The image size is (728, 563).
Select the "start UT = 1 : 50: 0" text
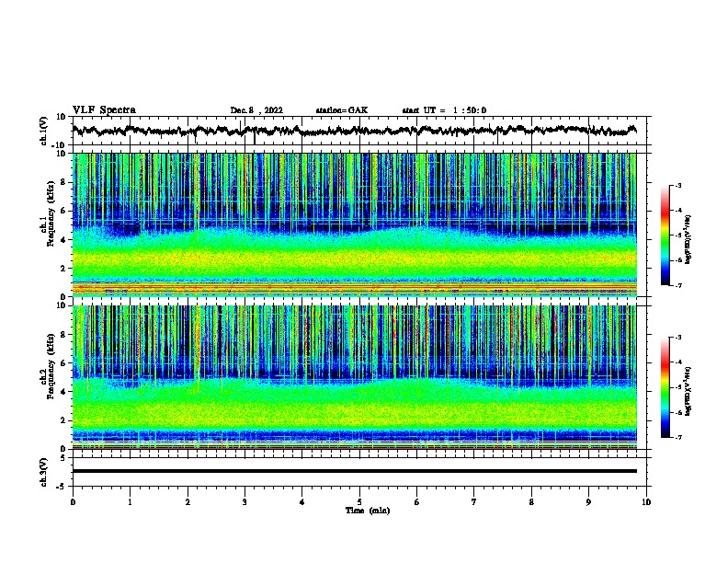click(x=444, y=110)
